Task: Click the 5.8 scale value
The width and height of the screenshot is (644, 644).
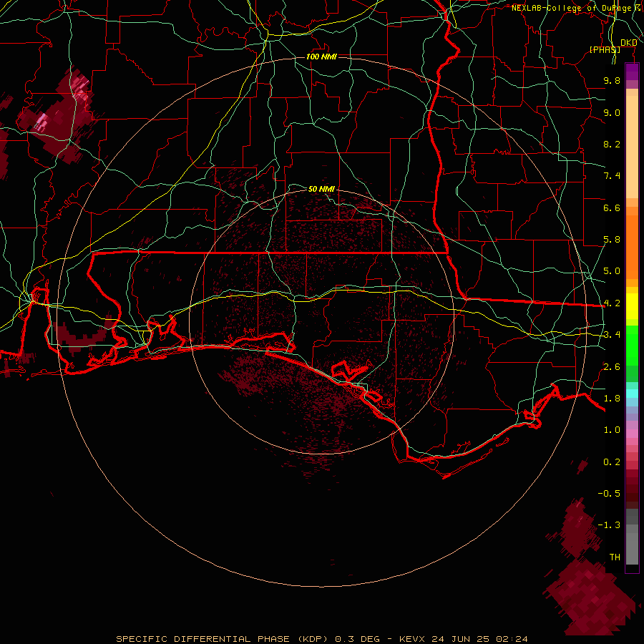Action: 612,240
